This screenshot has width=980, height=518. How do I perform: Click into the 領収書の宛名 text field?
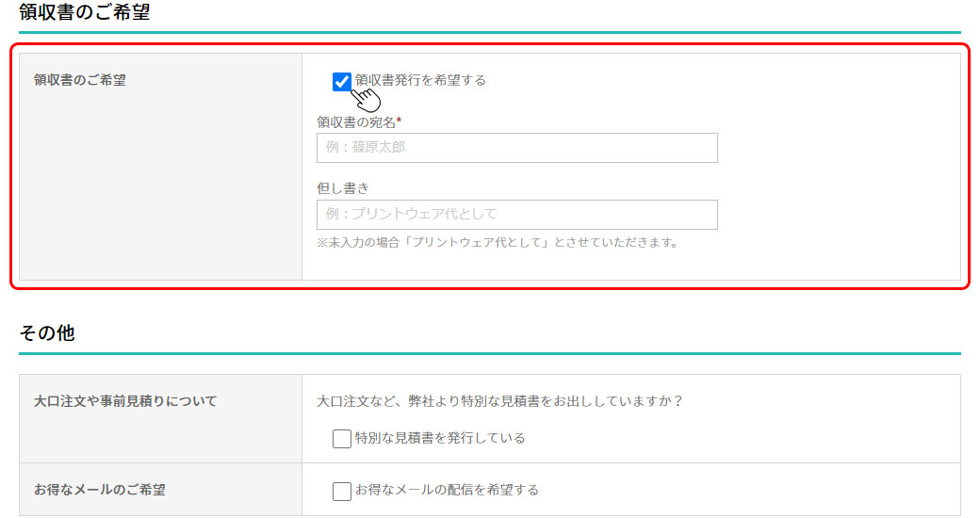click(516, 148)
